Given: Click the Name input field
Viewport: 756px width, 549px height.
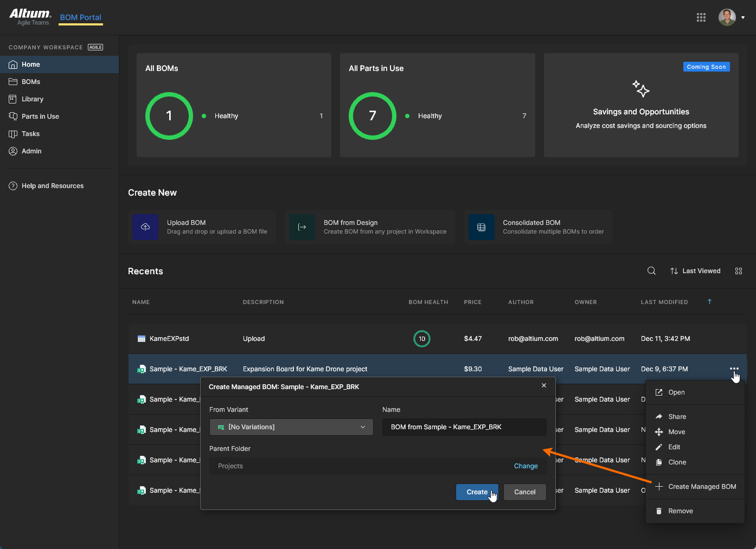Looking at the screenshot, I should [x=464, y=427].
